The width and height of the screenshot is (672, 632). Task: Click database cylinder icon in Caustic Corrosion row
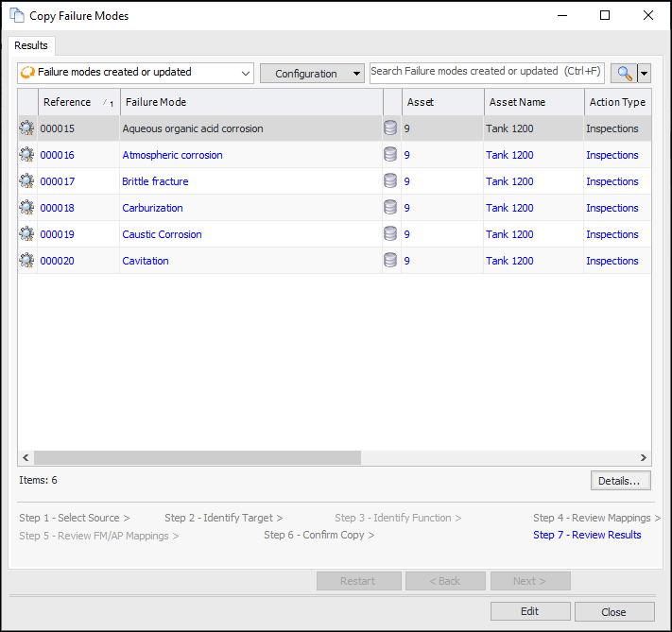pos(390,234)
